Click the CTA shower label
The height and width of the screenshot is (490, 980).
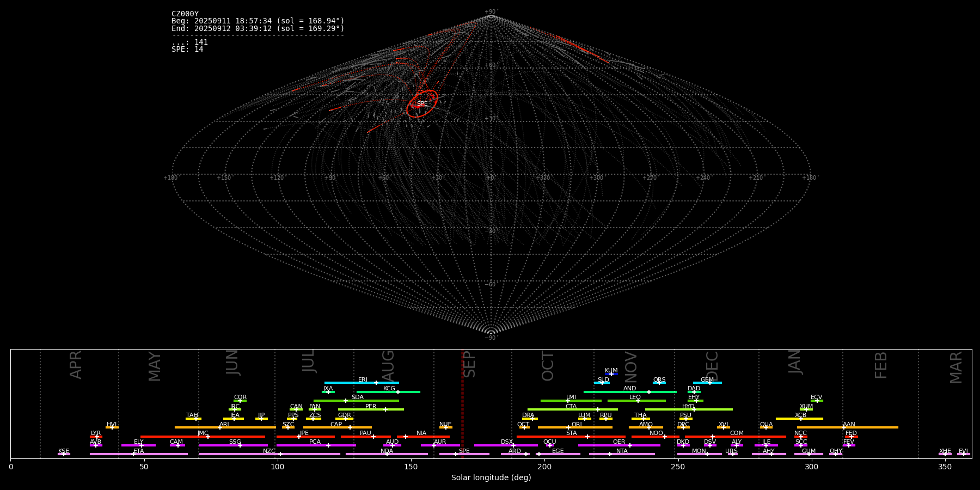tap(571, 406)
